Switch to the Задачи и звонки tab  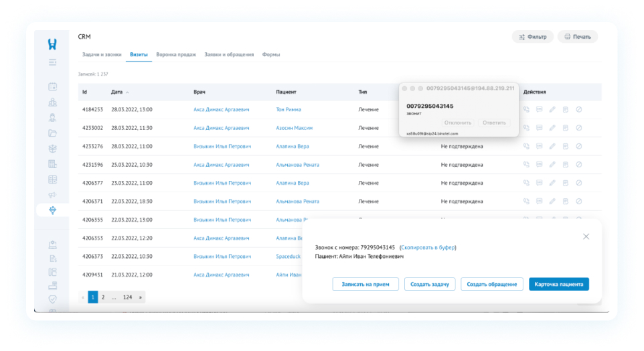click(x=102, y=54)
